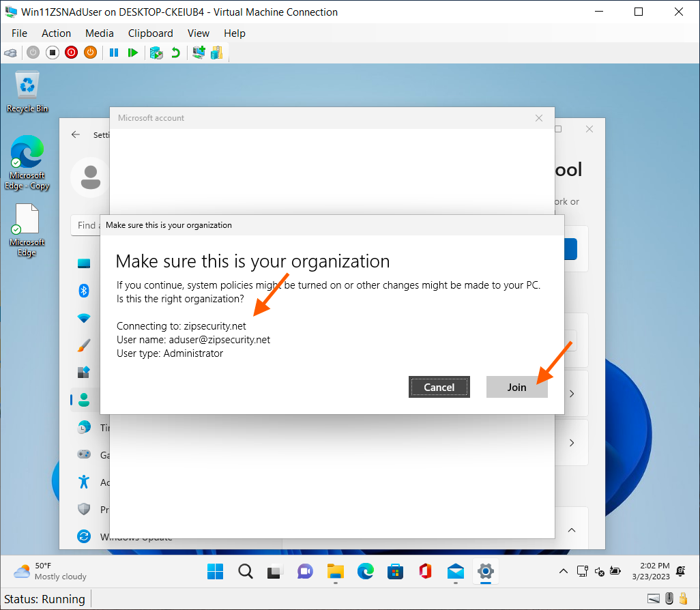Create a VM checkpoint from the toolbar

click(156, 53)
